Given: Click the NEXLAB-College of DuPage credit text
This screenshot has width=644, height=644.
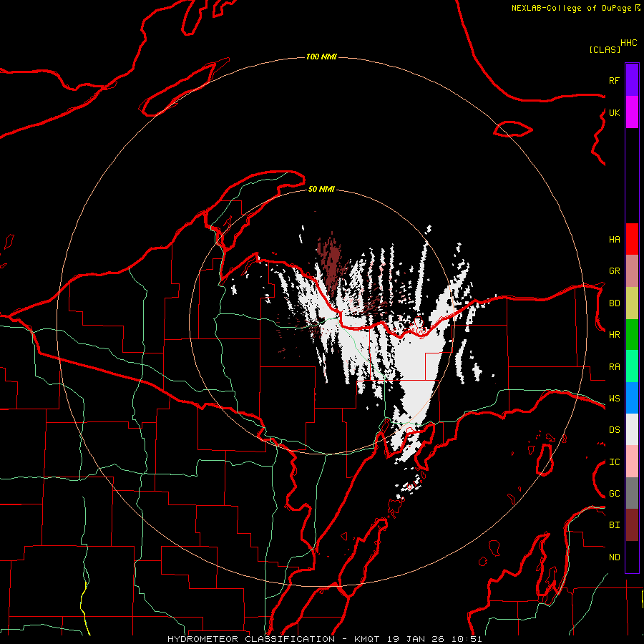Looking at the screenshot, I should tap(571, 8).
